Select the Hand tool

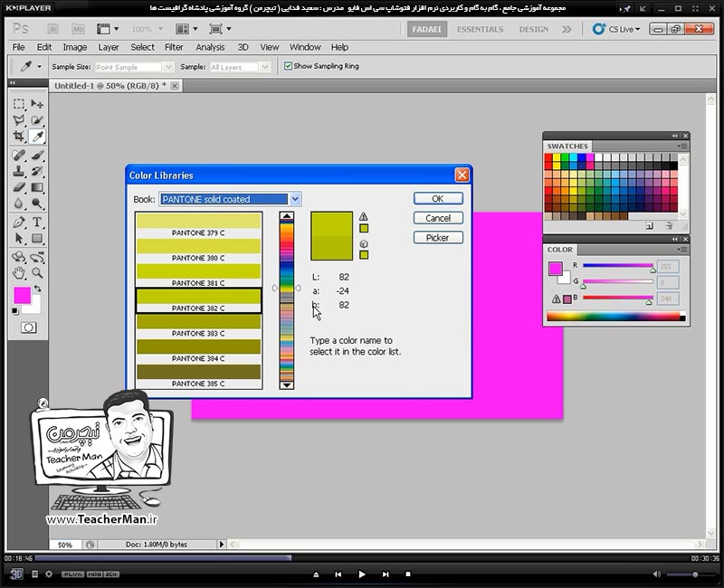click(19, 273)
